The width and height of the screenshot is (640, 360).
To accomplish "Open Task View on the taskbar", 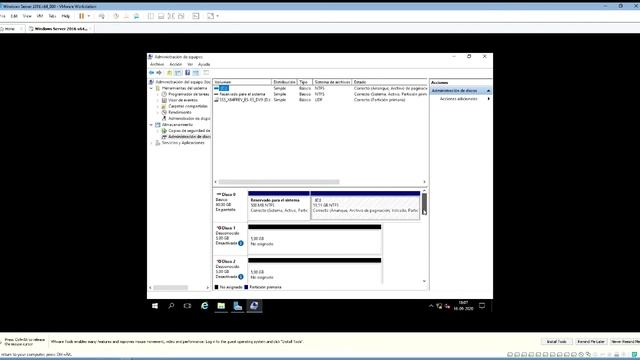I will pos(187,306).
